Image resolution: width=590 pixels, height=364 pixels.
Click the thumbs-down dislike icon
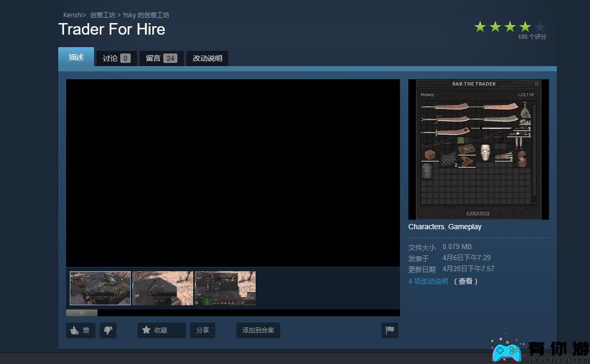coord(108,330)
